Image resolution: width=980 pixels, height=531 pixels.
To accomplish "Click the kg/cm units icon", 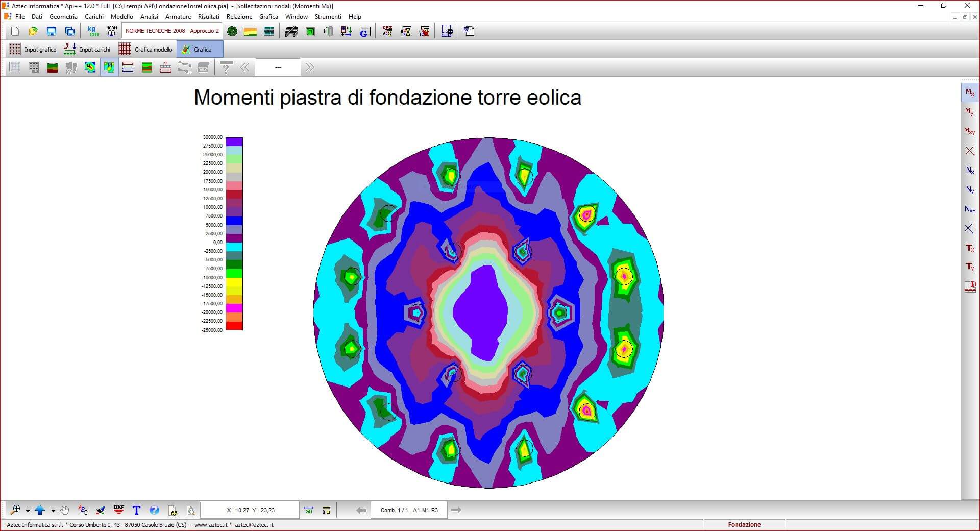I will pyautogui.click(x=93, y=31).
